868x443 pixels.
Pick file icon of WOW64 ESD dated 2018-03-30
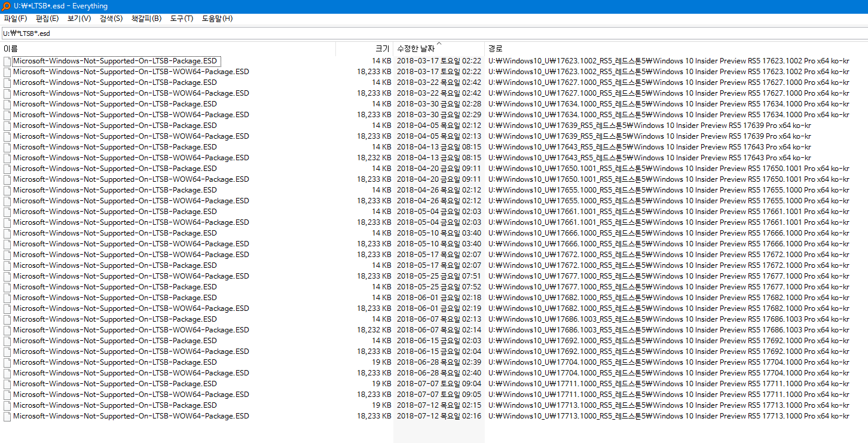point(7,115)
